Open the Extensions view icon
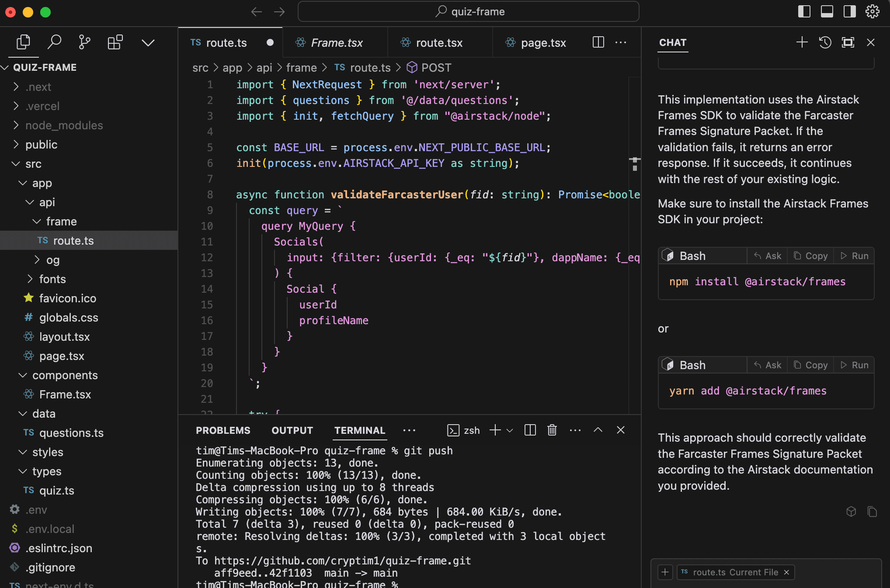 tap(115, 42)
